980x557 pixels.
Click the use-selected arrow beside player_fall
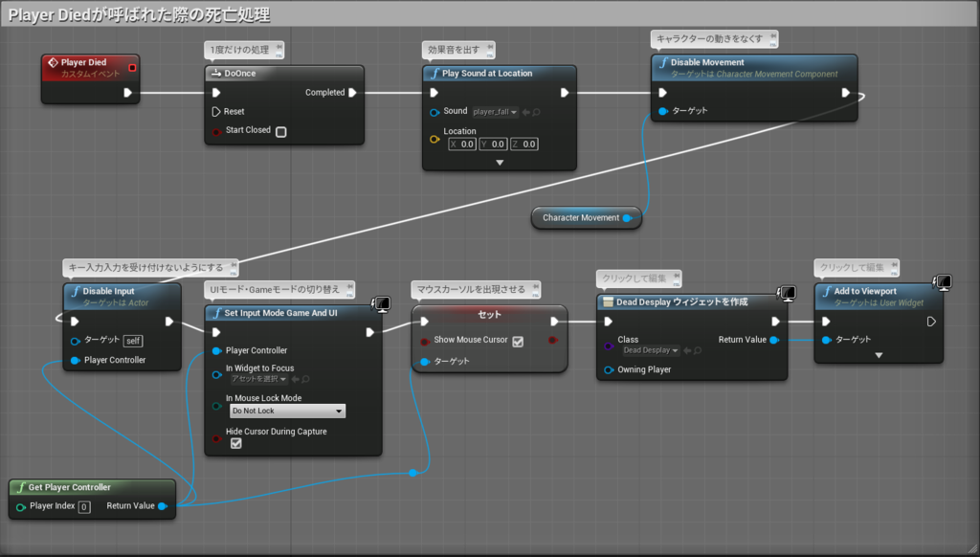525,113
